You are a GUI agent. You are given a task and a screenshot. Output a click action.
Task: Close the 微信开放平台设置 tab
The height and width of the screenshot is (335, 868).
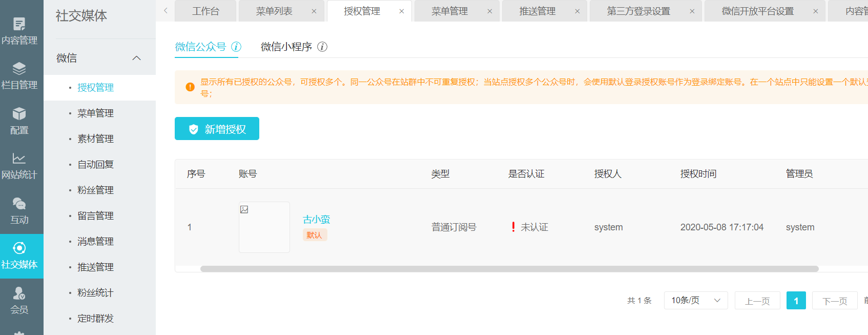click(x=816, y=11)
